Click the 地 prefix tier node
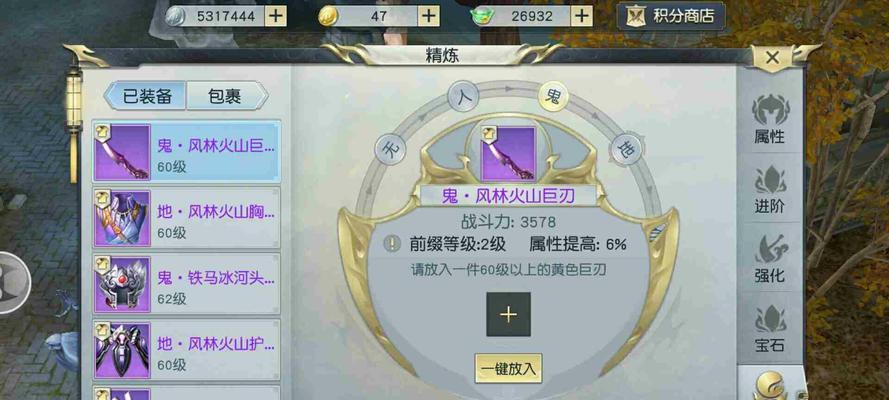 click(625, 150)
